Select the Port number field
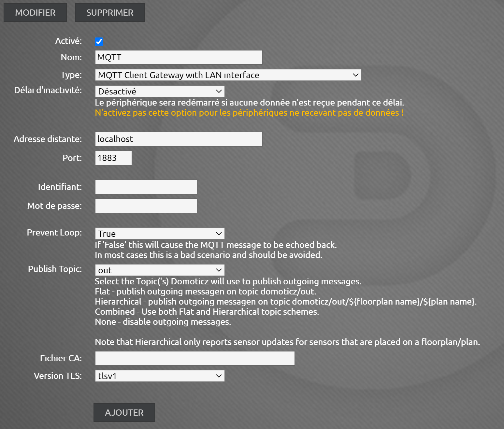Screen dimensions: 504x429 point(113,158)
